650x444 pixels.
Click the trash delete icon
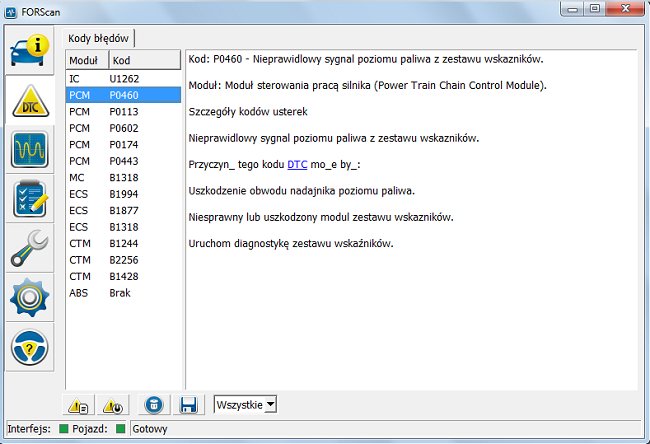click(154, 405)
